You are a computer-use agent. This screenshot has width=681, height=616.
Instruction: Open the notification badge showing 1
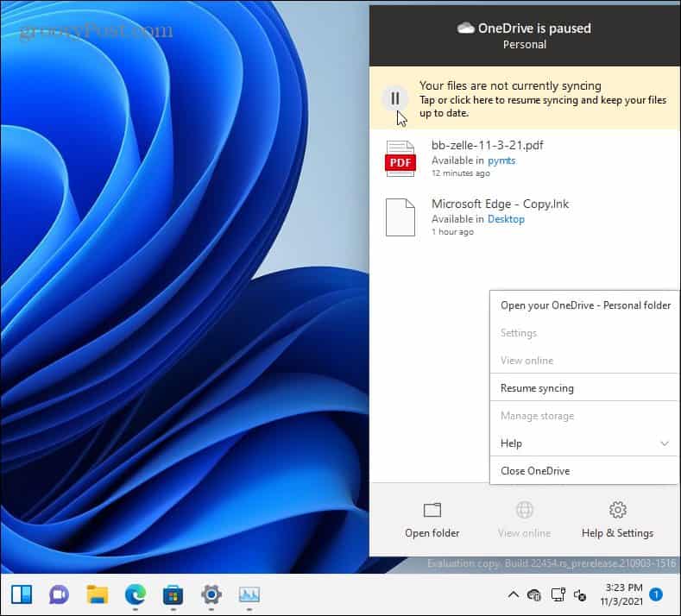(656, 594)
